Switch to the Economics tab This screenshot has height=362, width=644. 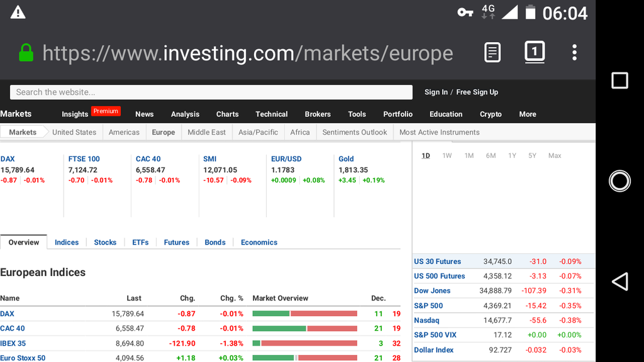point(258,242)
